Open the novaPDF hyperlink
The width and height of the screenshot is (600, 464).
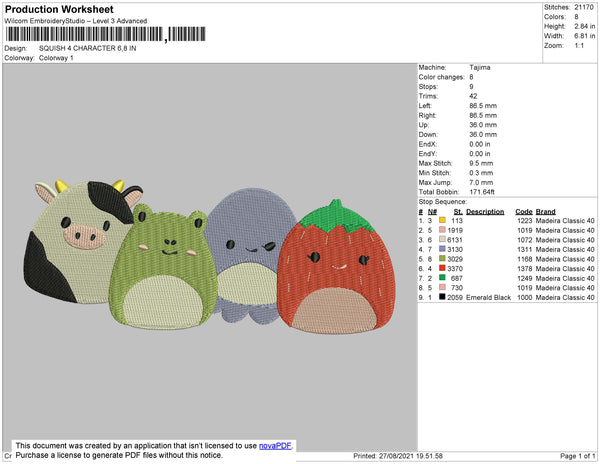pyautogui.click(x=275, y=446)
